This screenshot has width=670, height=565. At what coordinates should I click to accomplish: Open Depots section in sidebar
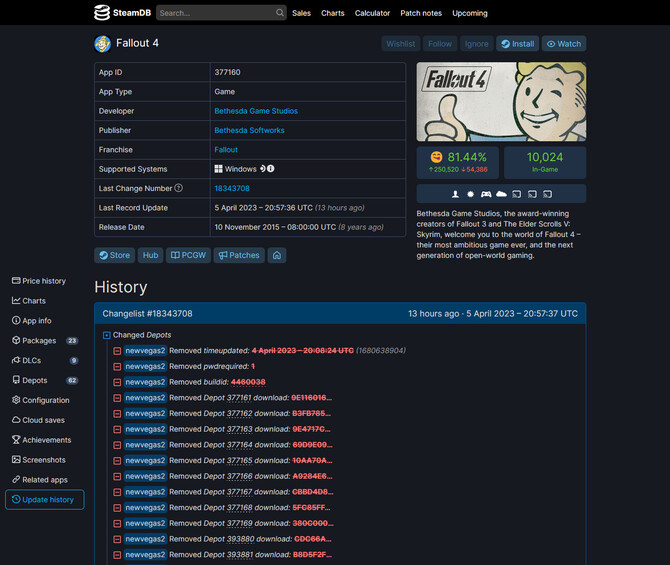(44, 380)
